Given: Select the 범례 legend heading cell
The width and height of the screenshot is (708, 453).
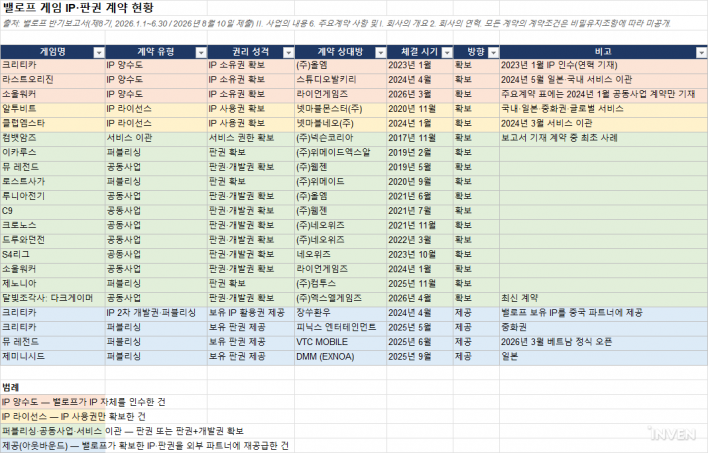Looking at the screenshot, I should (53, 388).
